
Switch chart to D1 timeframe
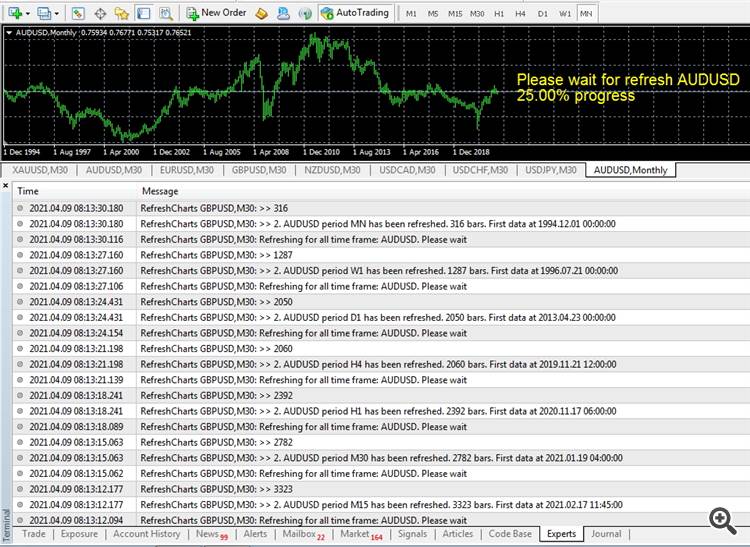pos(542,13)
